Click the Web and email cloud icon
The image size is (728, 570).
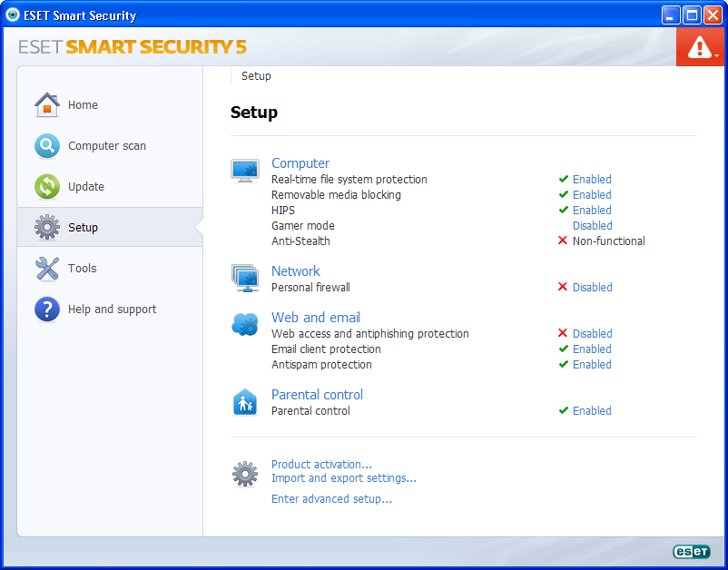point(245,324)
